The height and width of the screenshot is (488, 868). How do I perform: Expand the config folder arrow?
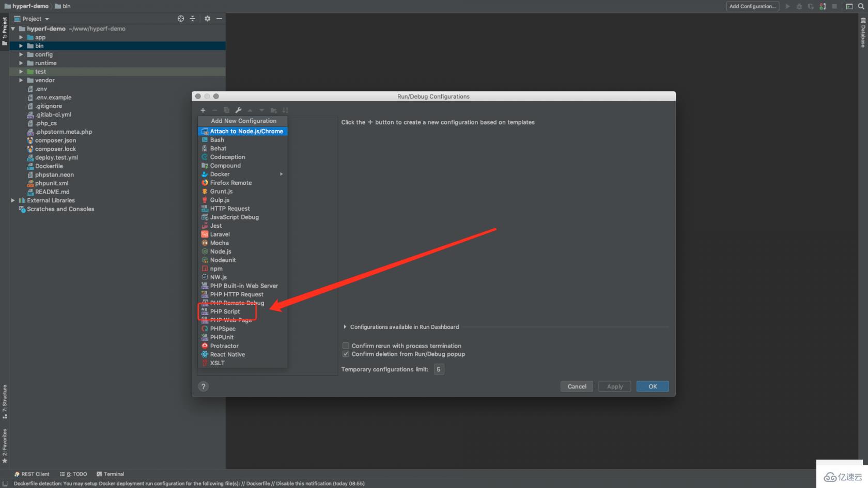pos(21,54)
